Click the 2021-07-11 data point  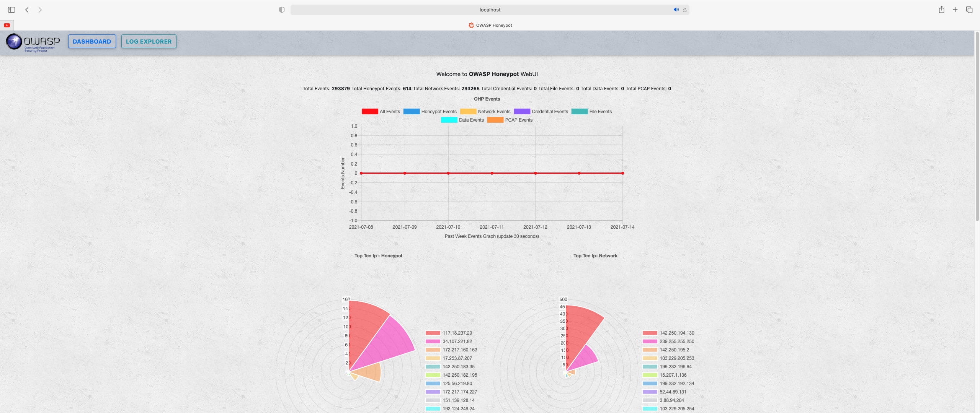(x=492, y=173)
